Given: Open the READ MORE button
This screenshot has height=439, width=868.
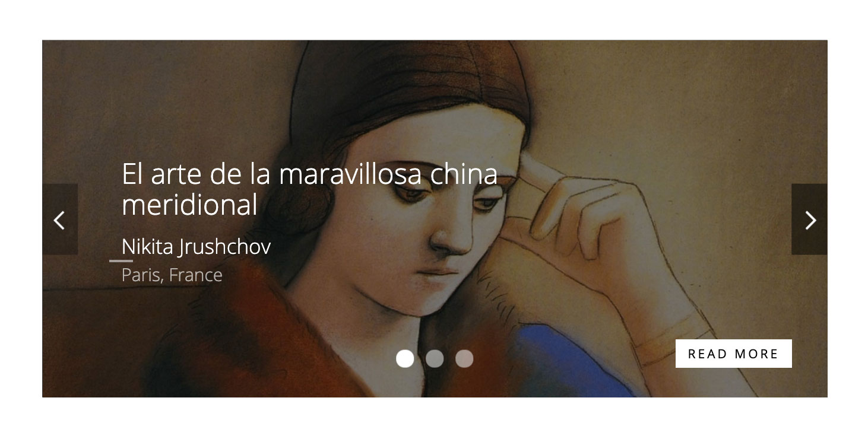Looking at the screenshot, I should (x=733, y=354).
